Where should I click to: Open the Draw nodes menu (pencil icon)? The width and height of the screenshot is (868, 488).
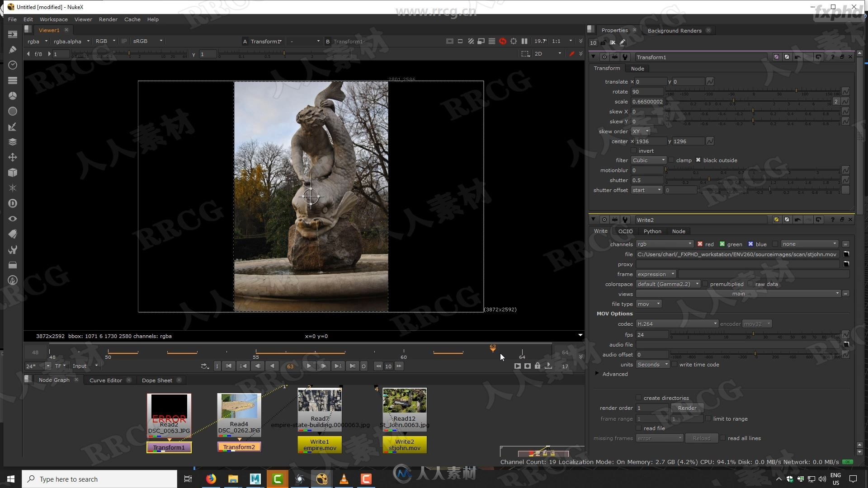pyautogui.click(x=13, y=50)
